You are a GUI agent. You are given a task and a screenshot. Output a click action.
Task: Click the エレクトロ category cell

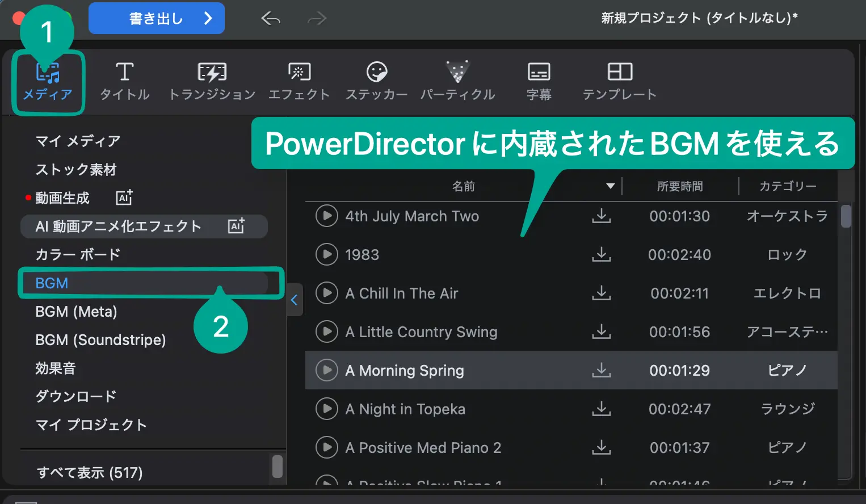788,293
